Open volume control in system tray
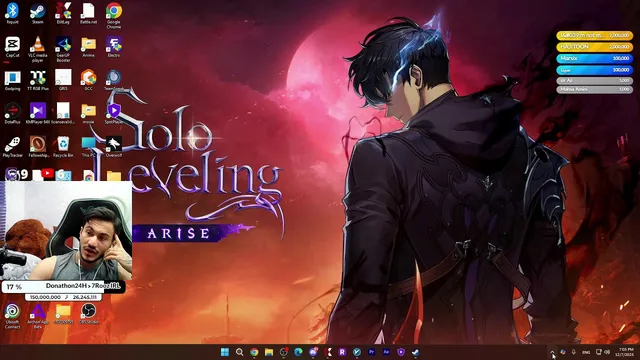This screenshot has height=360, width=640. 607,352
